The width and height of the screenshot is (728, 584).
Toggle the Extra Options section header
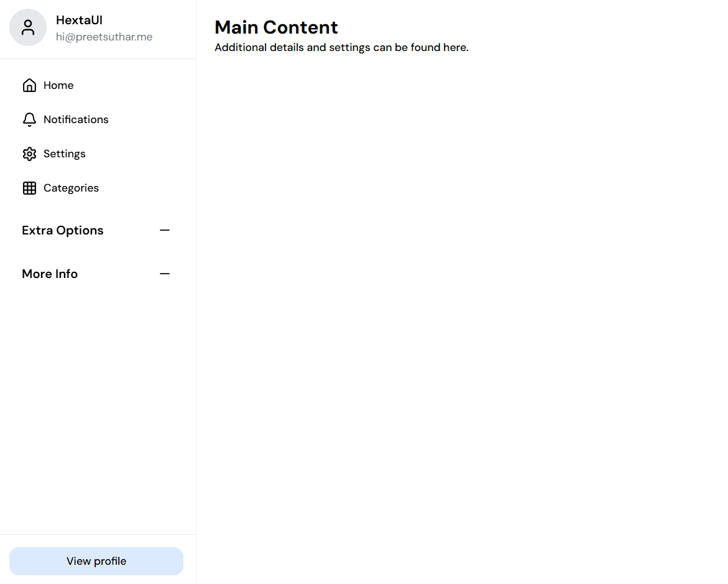[x=96, y=231]
